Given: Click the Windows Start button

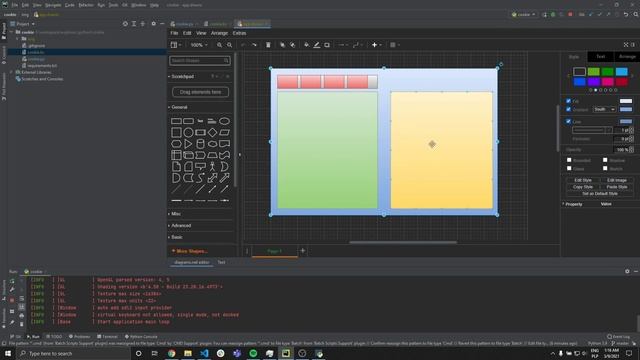Looking at the screenshot, I should tap(8, 353).
